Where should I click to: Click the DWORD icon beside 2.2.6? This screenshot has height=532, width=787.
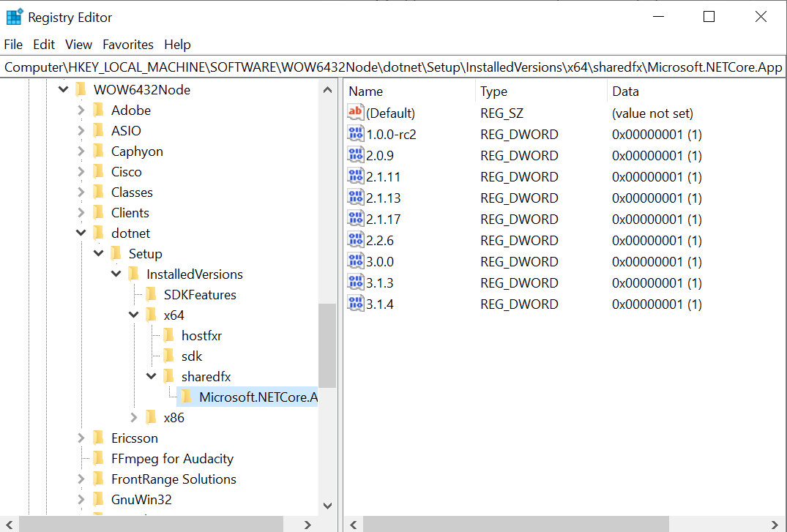point(355,239)
